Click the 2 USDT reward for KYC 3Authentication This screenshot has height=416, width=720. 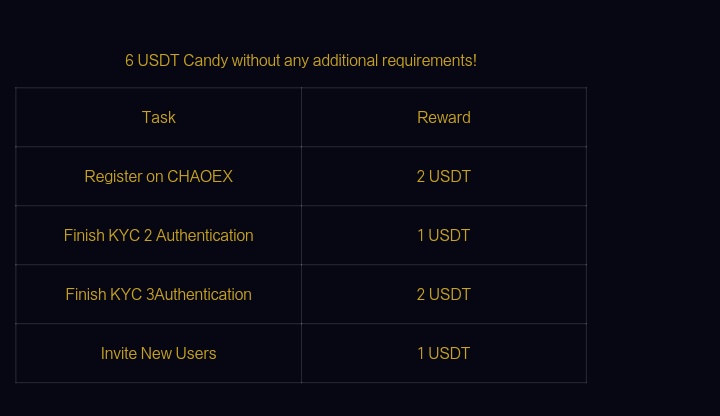coord(443,294)
